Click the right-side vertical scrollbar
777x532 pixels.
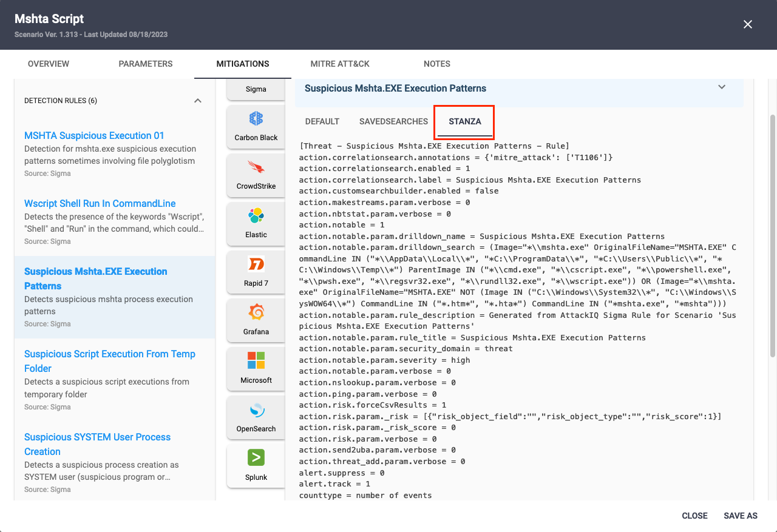point(772,235)
